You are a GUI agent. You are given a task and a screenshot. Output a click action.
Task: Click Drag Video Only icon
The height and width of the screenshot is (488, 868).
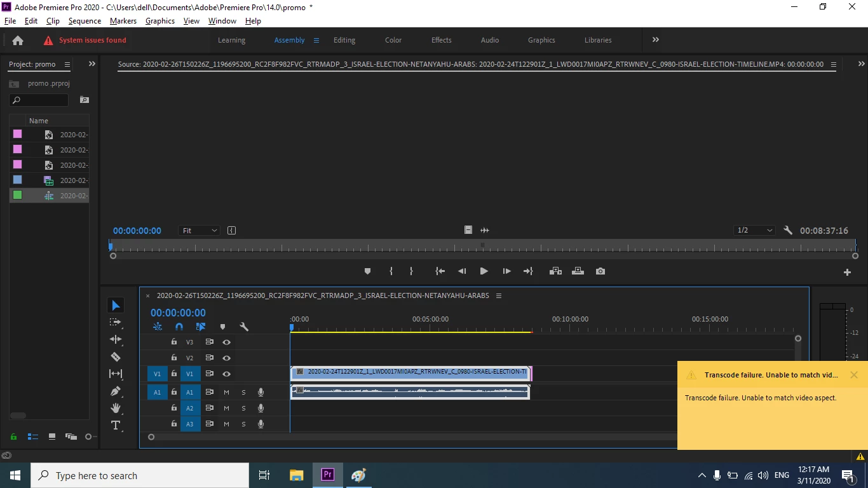(468, 230)
